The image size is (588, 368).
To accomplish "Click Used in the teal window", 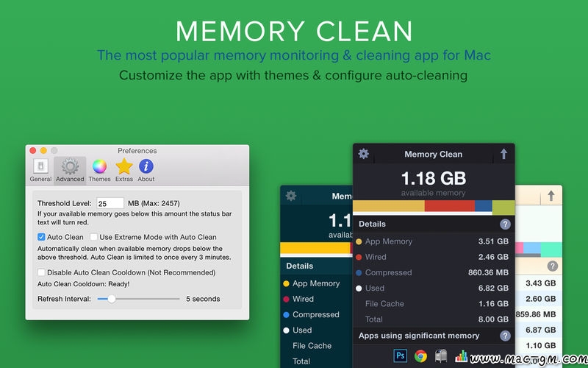I will [302, 330].
